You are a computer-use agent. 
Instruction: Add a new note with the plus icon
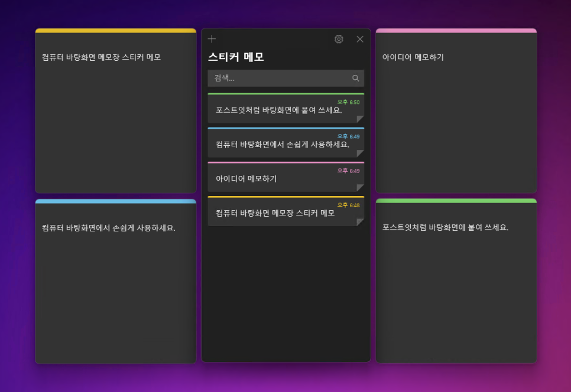pos(212,38)
